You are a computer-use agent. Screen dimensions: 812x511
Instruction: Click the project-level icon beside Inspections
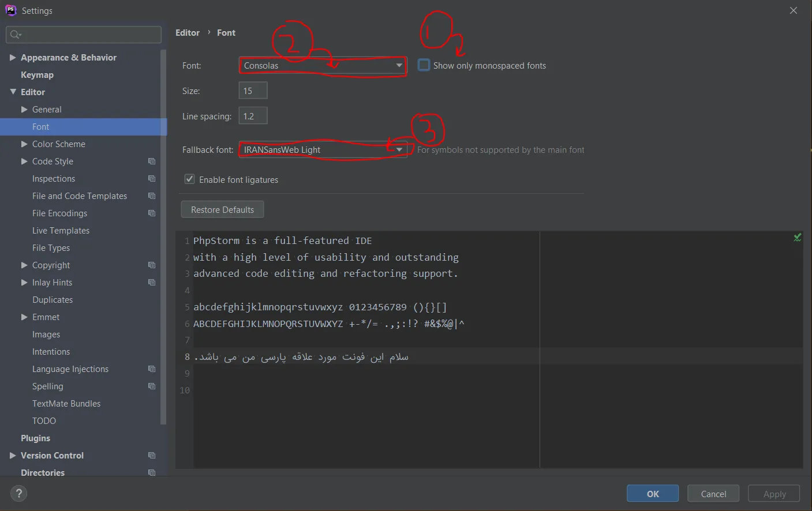(152, 179)
